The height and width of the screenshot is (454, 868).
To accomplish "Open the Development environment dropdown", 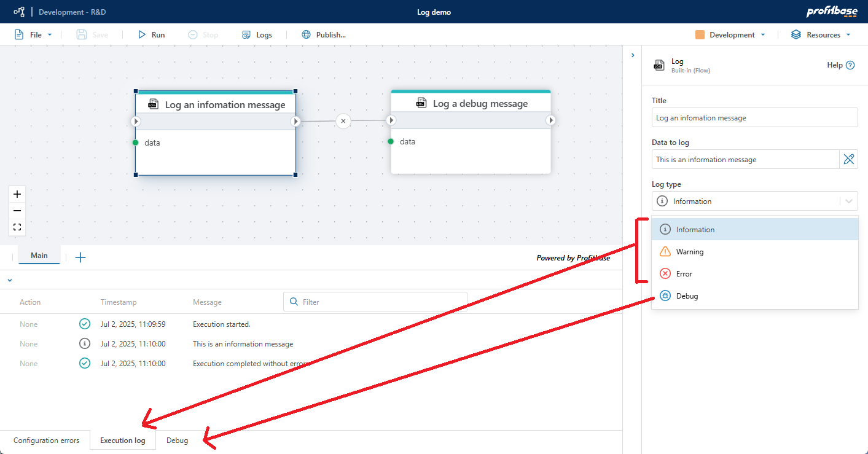I will tap(731, 35).
